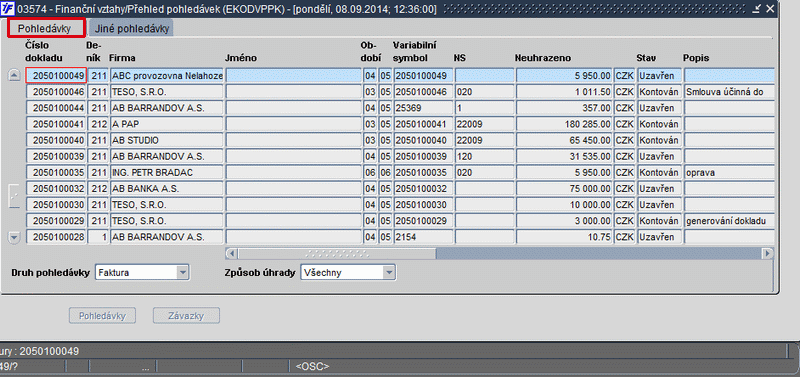Click variable symbol 2154

point(423,237)
